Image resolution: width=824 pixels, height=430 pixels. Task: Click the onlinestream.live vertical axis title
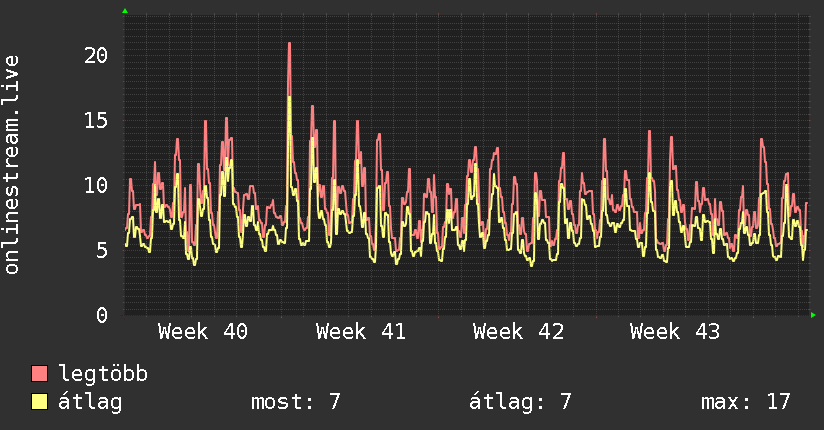click(12, 165)
